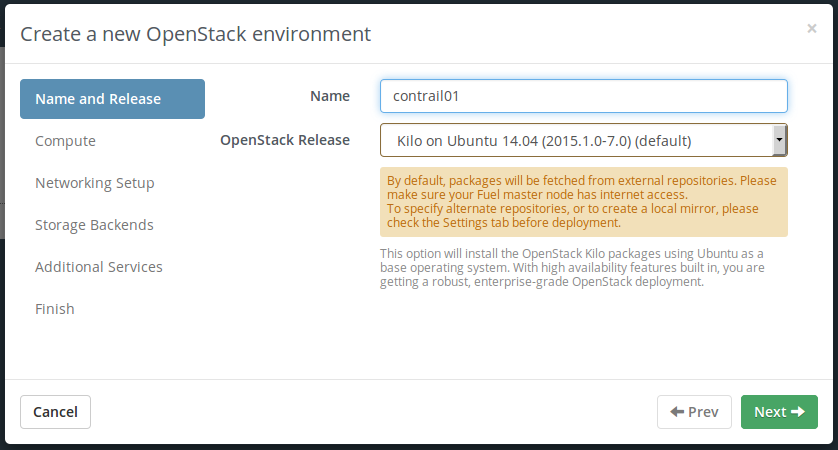
Task: Switch to the Storage Backends step
Action: (x=94, y=225)
